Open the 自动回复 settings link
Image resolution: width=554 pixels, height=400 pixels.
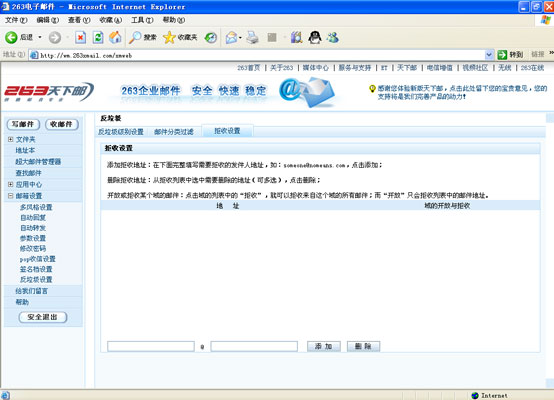click(x=33, y=217)
